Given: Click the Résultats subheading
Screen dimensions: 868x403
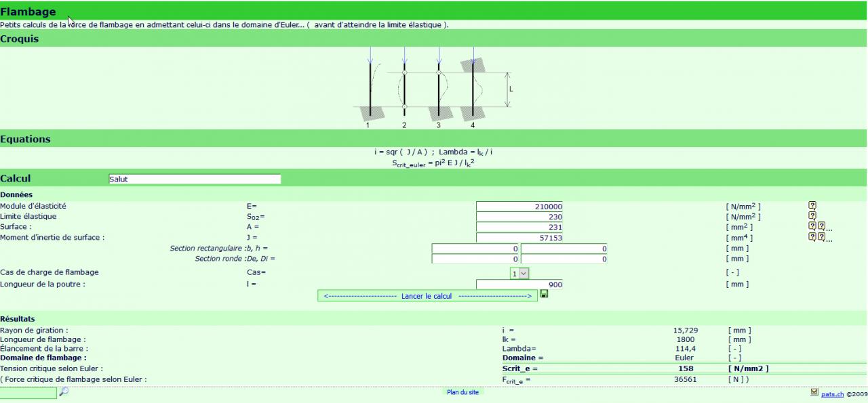Looking at the screenshot, I should coord(18,318).
